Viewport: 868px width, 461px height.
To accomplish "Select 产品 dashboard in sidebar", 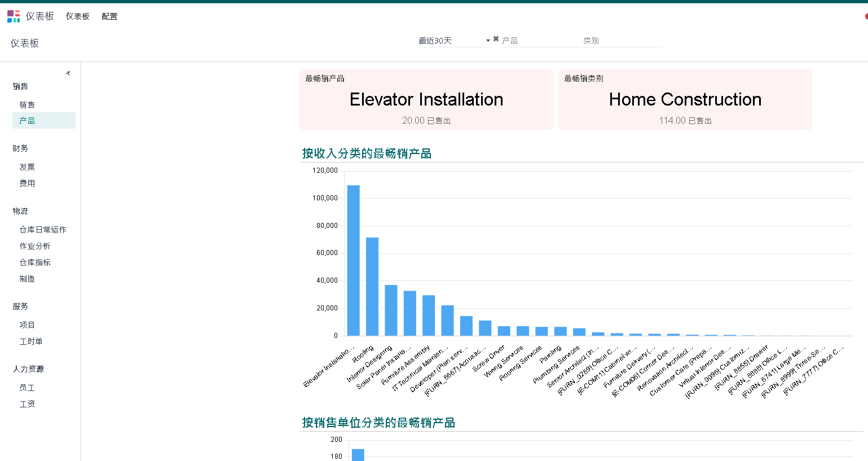I will (x=27, y=121).
